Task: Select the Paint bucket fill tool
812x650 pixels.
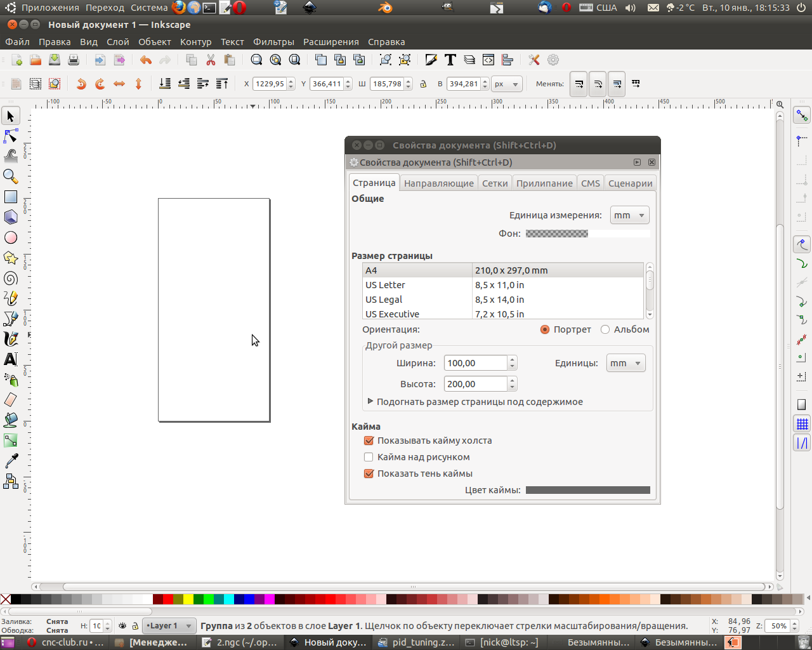Action: (11, 420)
